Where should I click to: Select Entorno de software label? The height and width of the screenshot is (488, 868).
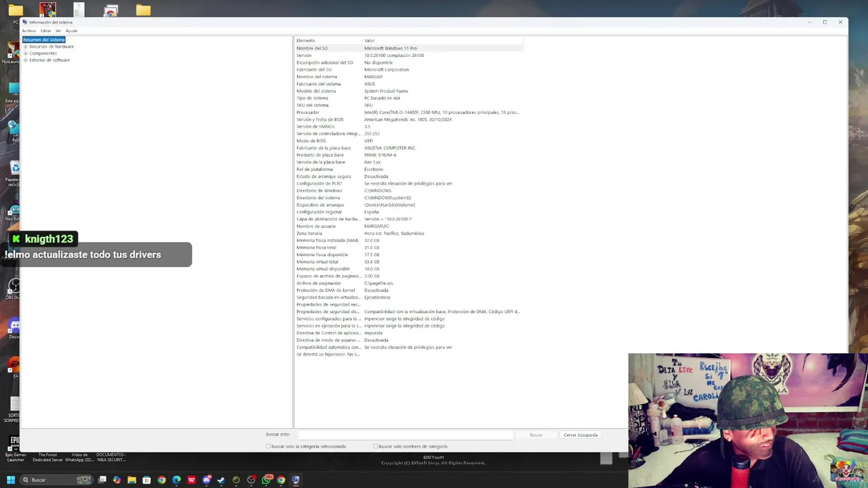pos(50,60)
